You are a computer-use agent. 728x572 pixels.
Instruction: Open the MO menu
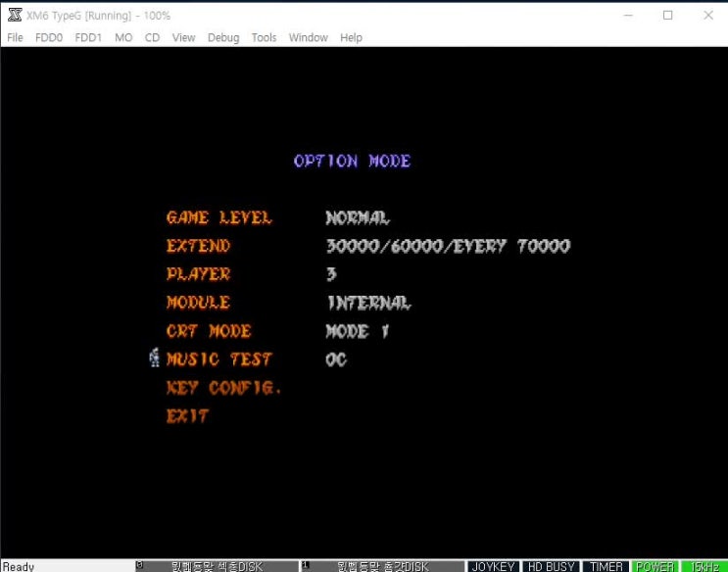(x=123, y=37)
